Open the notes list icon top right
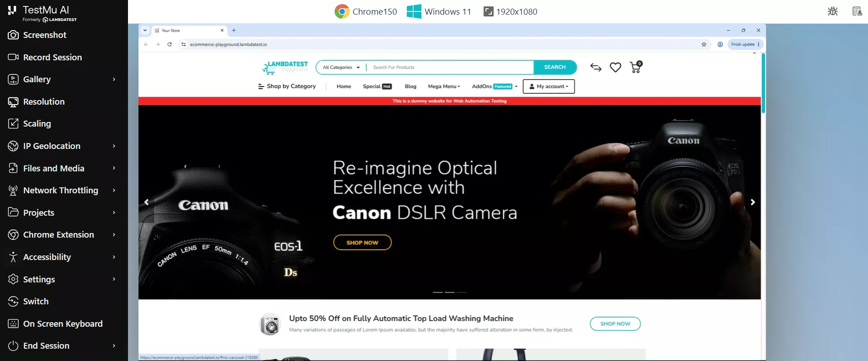 [x=857, y=11]
